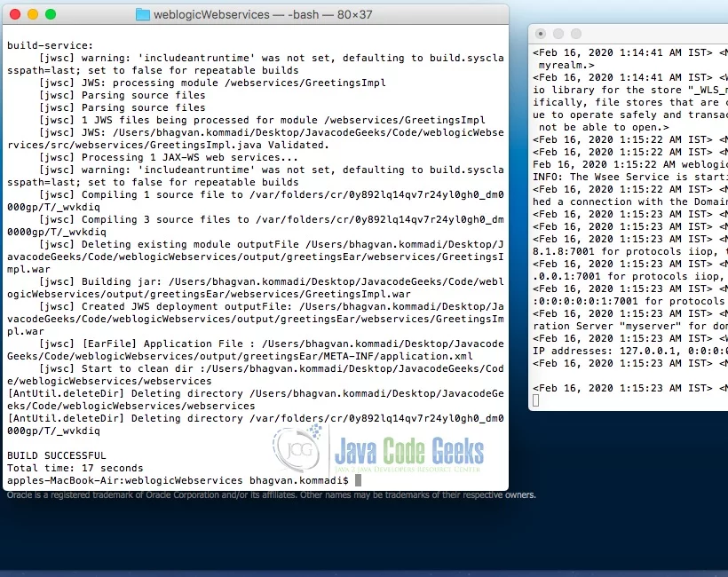
Task: Click '8.1.8:7001 for protocols iiop' line
Action: tap(630, 251)
